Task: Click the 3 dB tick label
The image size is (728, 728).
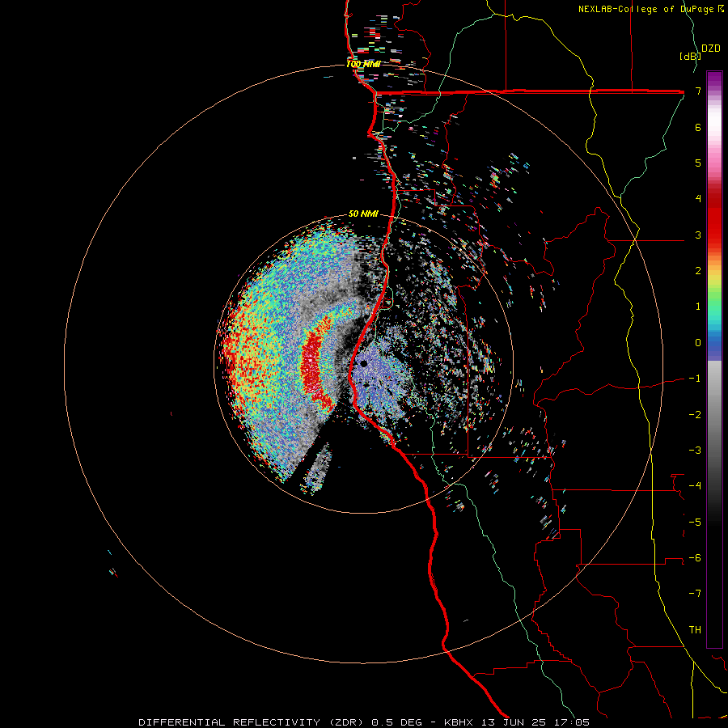Action: 698,235
